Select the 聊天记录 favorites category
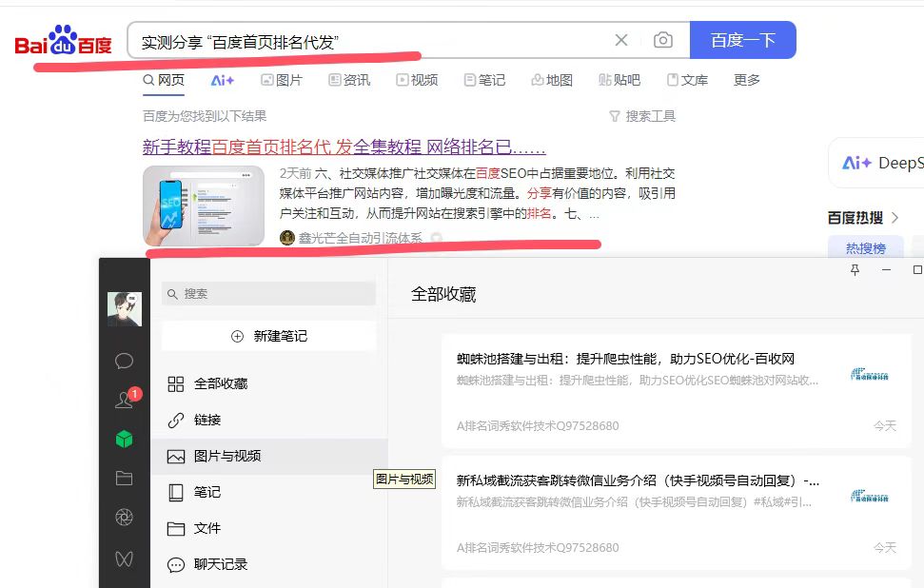This screenshot has width=924, height=588. pyautogui.click(x=269, y=564)
